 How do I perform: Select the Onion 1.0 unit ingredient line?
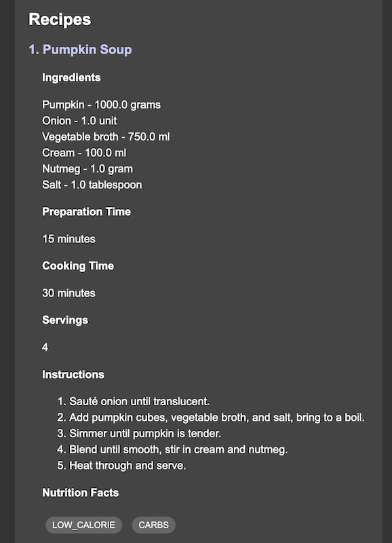[x=79, y=121]
